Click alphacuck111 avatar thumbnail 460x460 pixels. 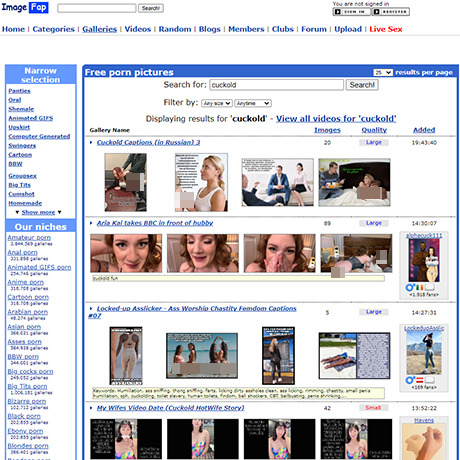tap(424, 260)
